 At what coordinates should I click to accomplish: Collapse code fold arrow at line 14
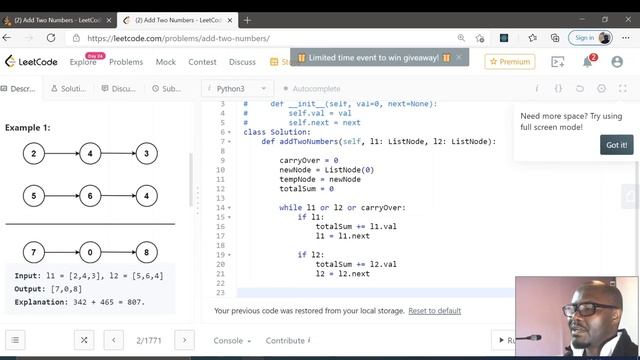(229, 208)
